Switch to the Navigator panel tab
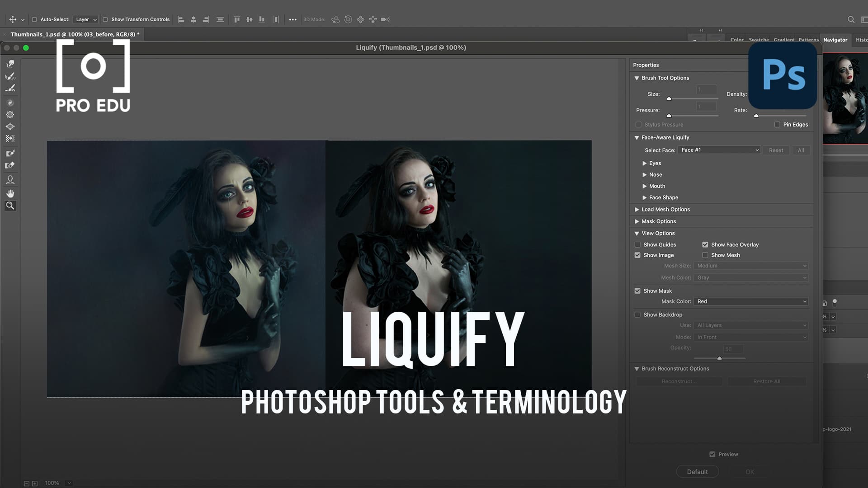The image size is (868, 488). point(835,40)
